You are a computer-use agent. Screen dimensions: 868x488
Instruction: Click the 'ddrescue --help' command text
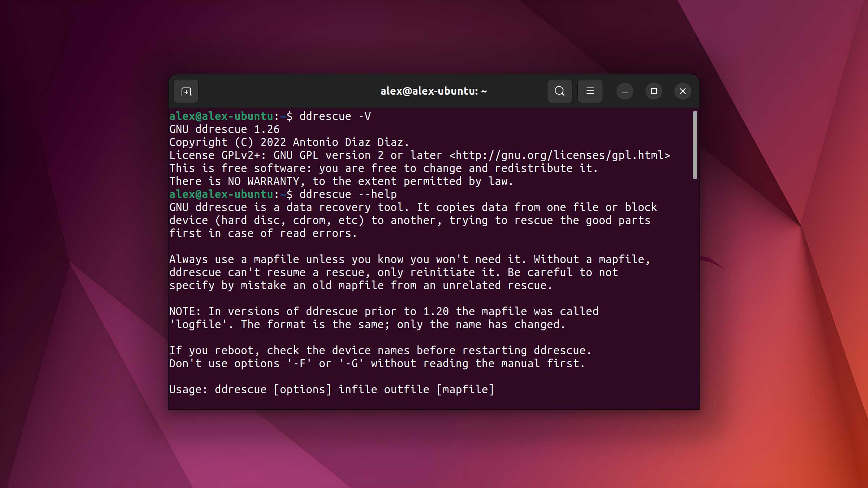[x=348, y=194]
